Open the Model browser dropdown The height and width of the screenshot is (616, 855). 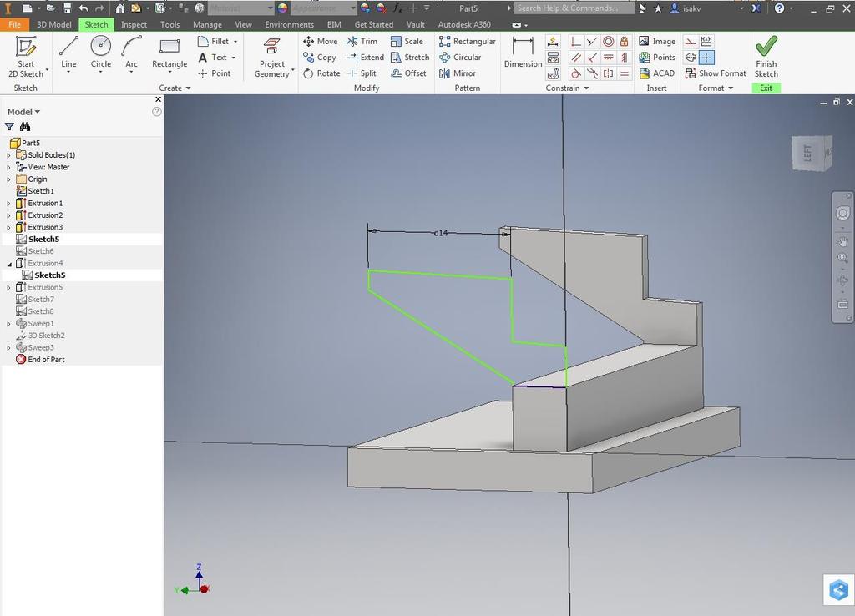tap(23, 112)
